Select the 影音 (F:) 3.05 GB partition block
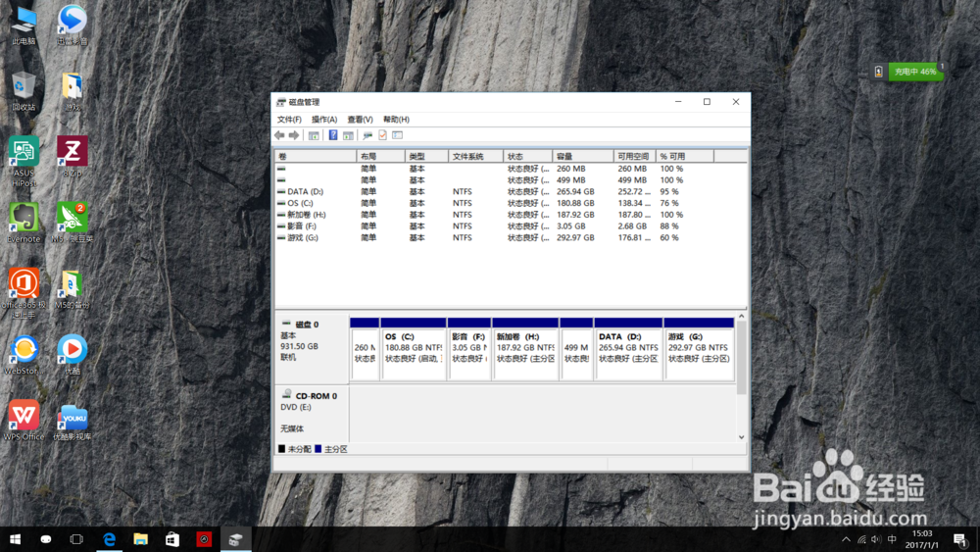980x552 pixels. pos(468,348)
